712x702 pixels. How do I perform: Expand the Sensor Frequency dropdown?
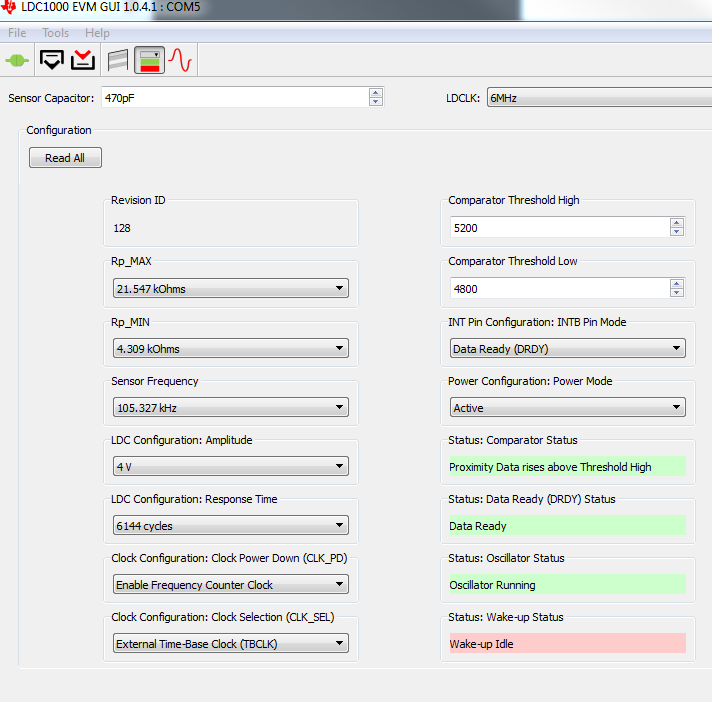tap(231, 407)
